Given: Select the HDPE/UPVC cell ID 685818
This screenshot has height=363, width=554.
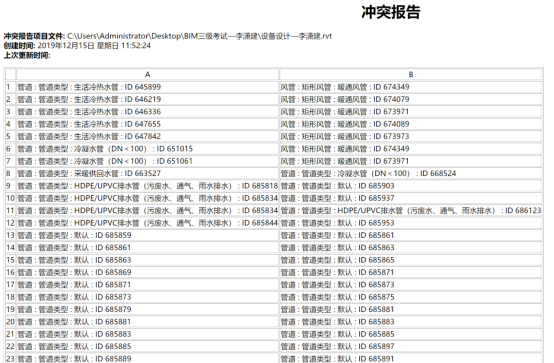Looking at the screenshot, I should [148, 186].
